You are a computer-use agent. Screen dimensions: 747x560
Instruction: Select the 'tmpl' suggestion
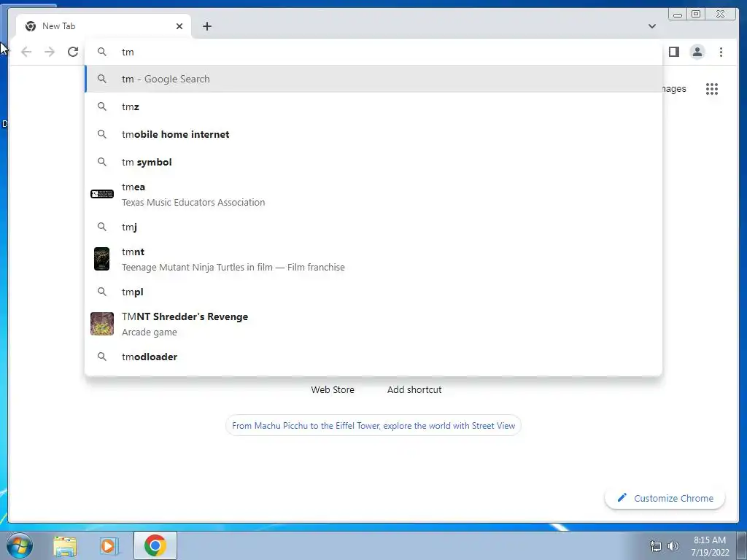(x=373, y=292)
